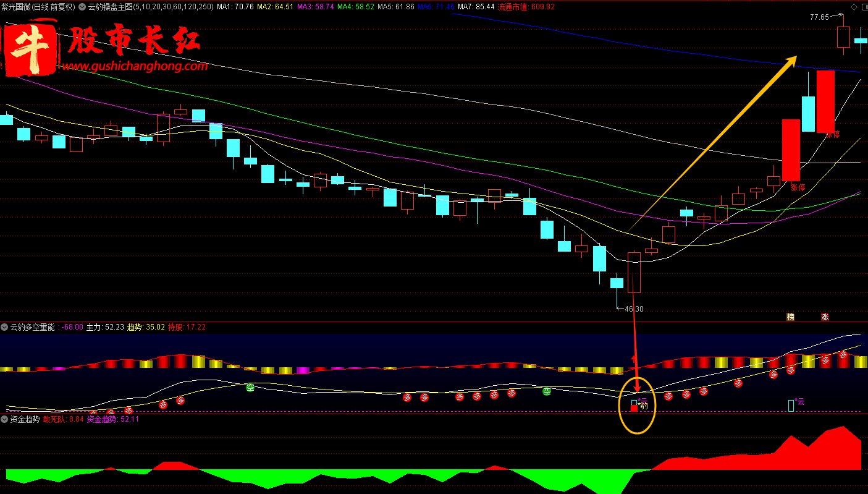Click the yellow 趋势: 35.02 readout

pyautogui.click(x=146, y=327)
